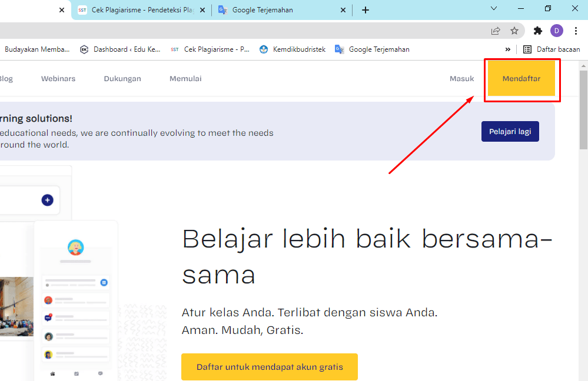Click the blue plus circle in the class preview
Screen dimensions: 588x381
click(x=47, y=200)
